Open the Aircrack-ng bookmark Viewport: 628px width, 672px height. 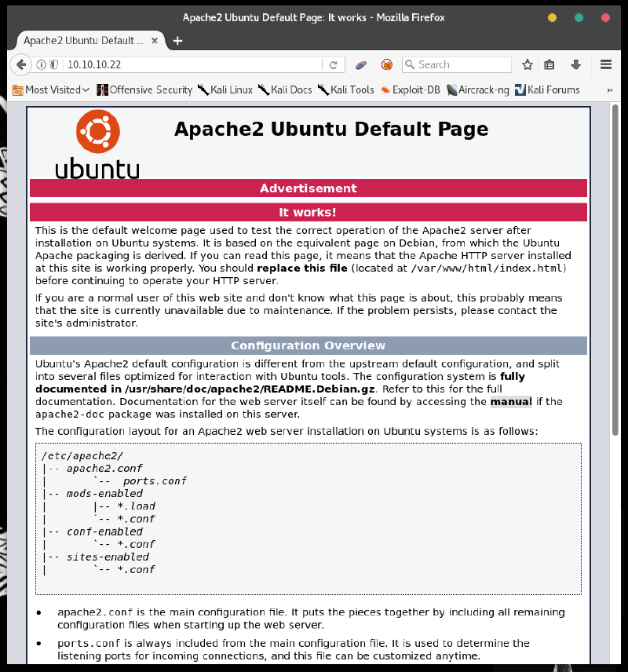pyautogui.click(x=477, y=89)
